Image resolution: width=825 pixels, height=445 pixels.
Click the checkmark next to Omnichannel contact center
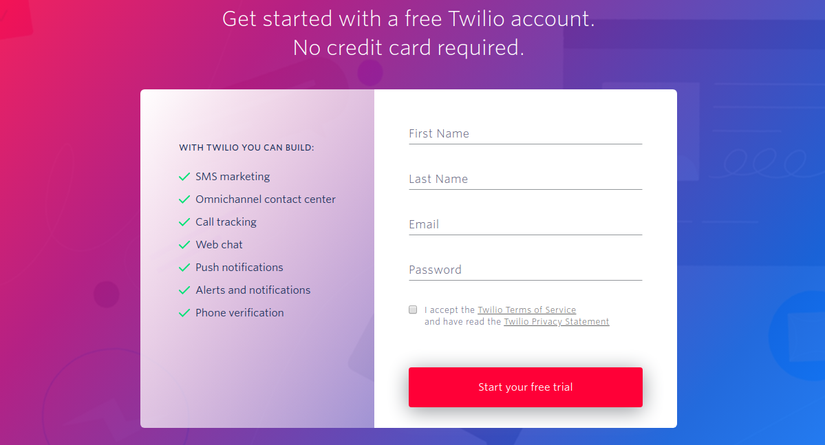point(184,200)
